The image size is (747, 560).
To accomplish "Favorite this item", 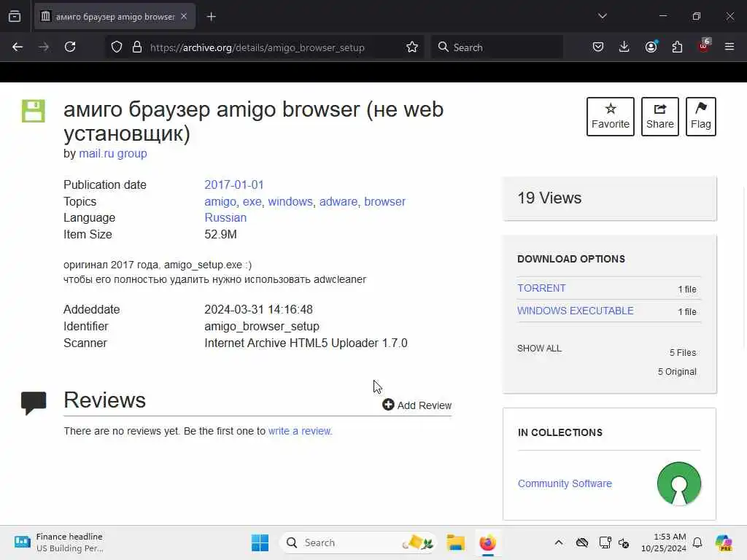I will point(611,117).
